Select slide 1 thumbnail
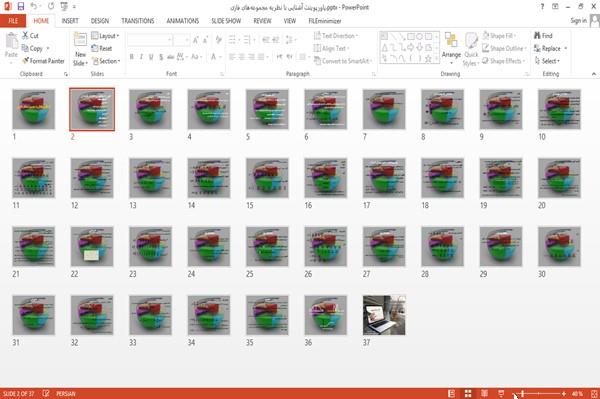The image size is (600, 399). [x=34, y=109]
